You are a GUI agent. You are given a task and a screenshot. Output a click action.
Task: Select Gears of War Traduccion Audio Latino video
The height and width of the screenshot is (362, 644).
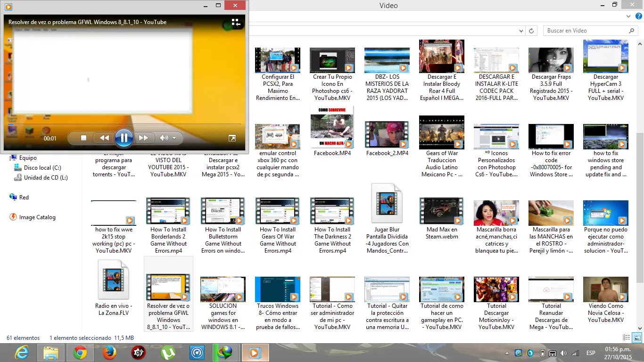pos(442,147)
